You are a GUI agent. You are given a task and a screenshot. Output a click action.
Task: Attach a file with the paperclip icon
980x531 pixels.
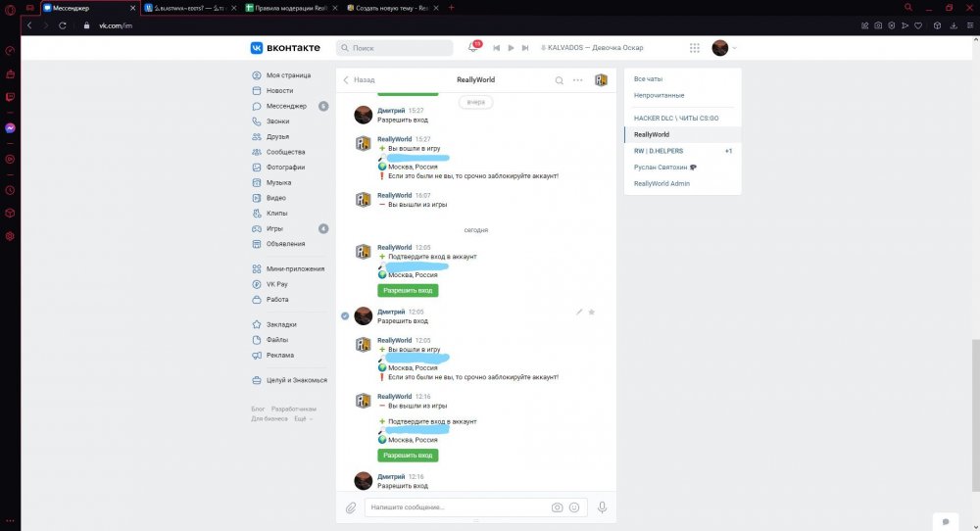[351, 507]
